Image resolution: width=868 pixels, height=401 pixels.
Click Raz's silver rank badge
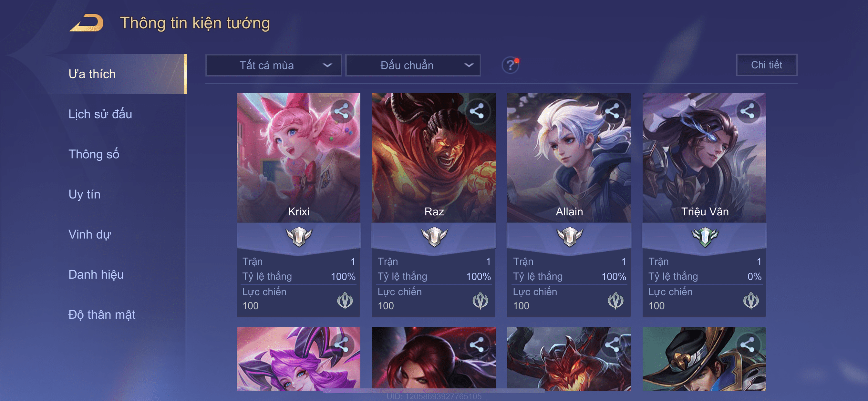click(434, 237)
